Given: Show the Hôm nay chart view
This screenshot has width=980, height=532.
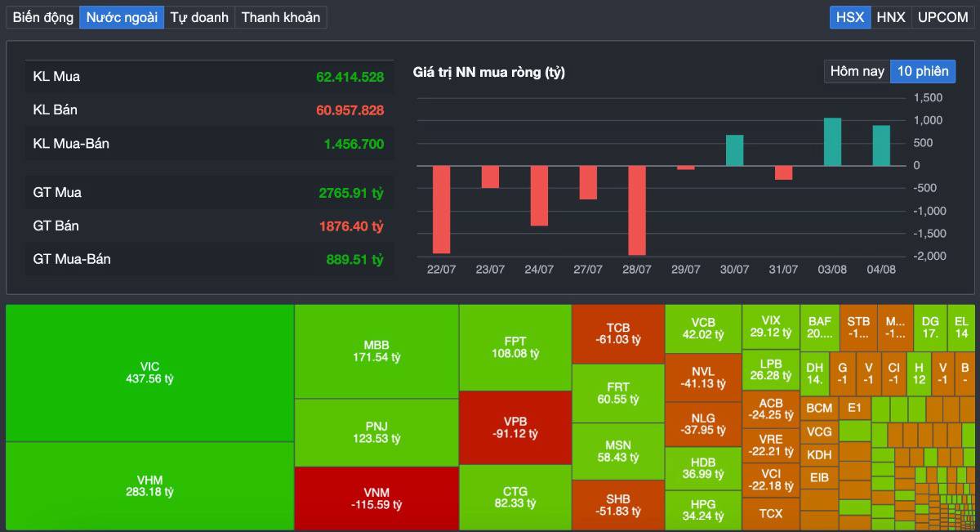Looking at the screenshot, I should click(x=857, y=71).
